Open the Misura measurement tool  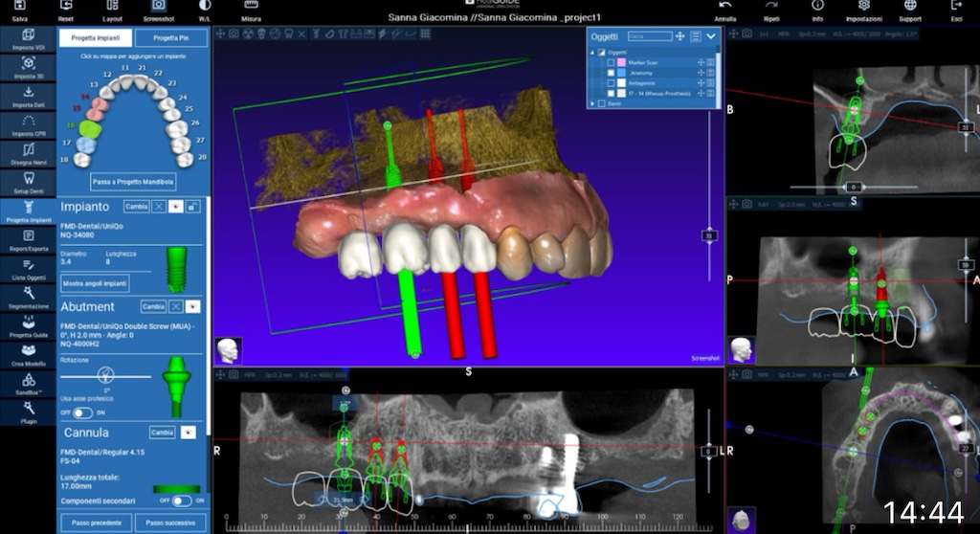pyautogui.click(x=251, y=7)
